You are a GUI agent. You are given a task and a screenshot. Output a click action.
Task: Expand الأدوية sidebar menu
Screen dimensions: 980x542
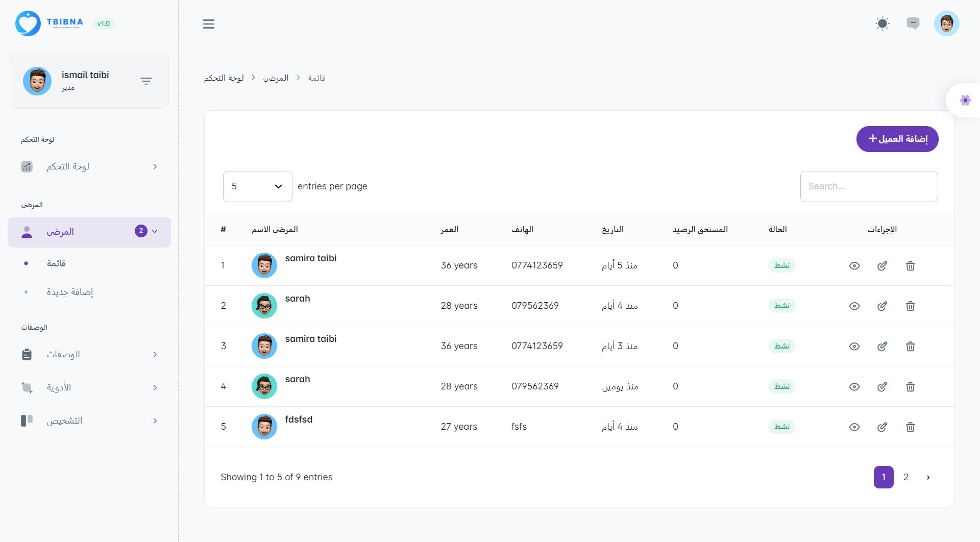pos(89,387)
